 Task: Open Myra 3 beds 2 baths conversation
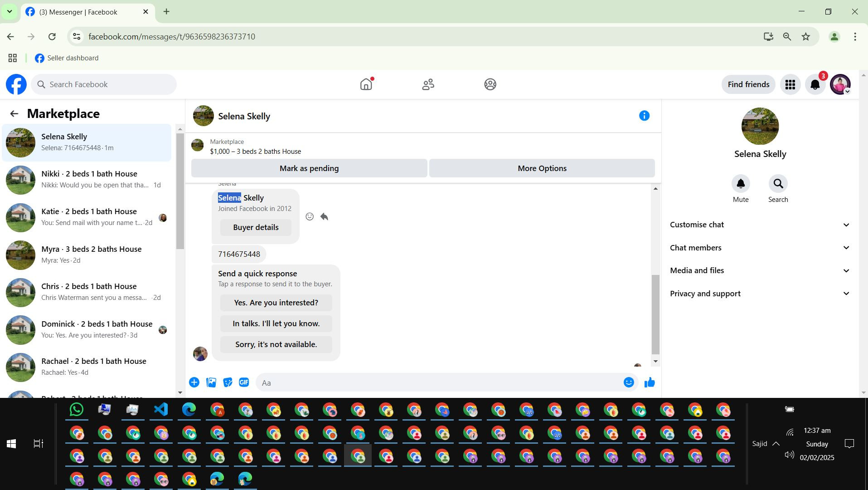pos(87,255)
